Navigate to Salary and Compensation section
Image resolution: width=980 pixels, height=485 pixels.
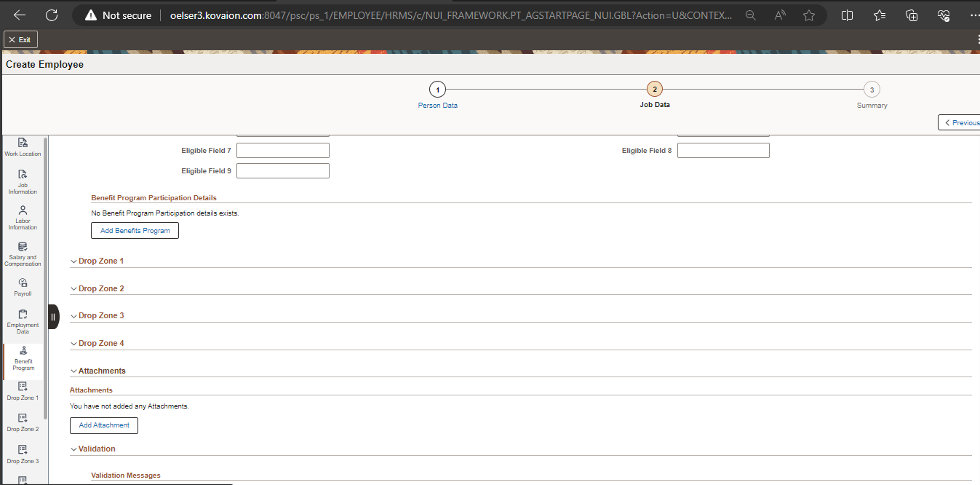pos(23,252)
